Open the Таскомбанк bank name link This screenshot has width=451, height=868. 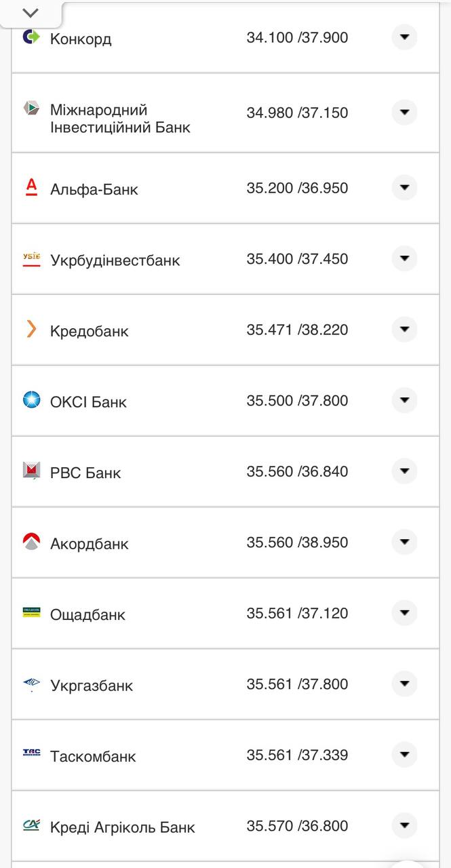(93, 757)
